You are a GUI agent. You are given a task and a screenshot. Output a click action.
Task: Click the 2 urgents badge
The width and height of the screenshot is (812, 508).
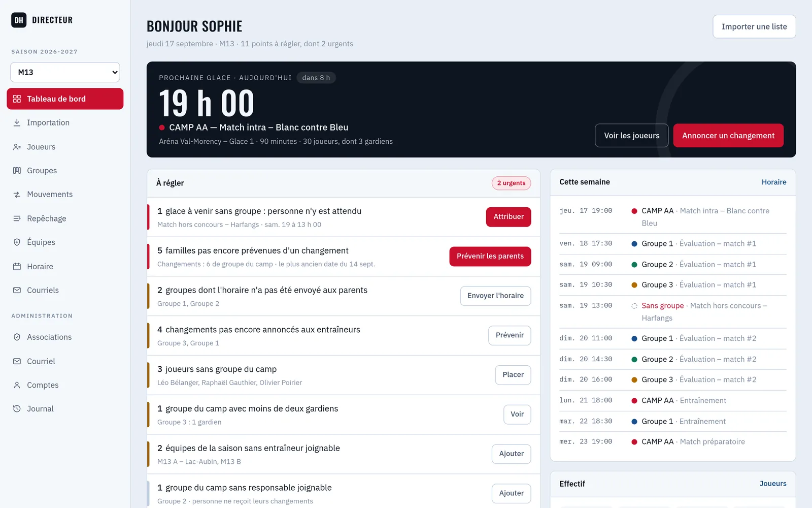pos(511,183)
